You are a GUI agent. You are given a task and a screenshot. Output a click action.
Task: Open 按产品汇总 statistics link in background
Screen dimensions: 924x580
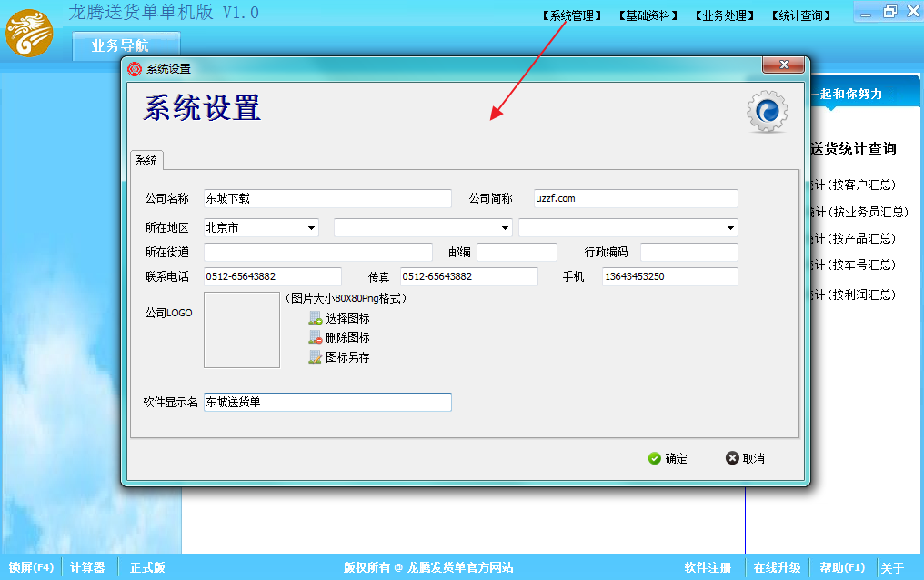tap(854, 238)
